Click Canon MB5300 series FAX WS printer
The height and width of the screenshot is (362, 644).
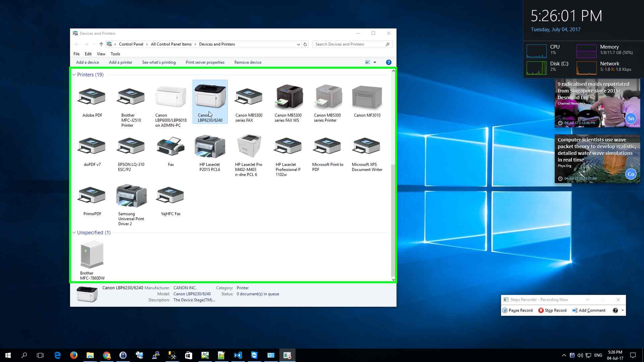[x=288, y=98]
